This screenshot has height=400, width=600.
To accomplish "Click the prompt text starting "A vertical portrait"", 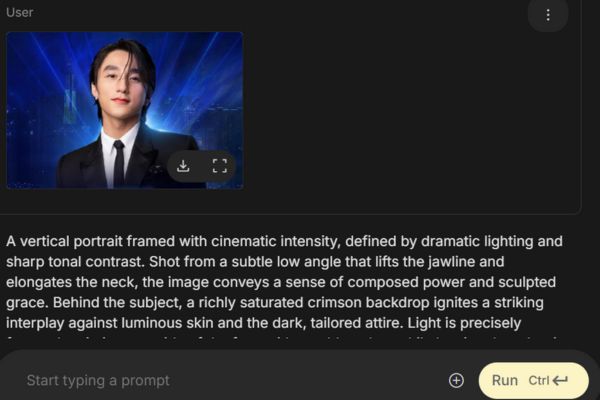I will point(70,241).
